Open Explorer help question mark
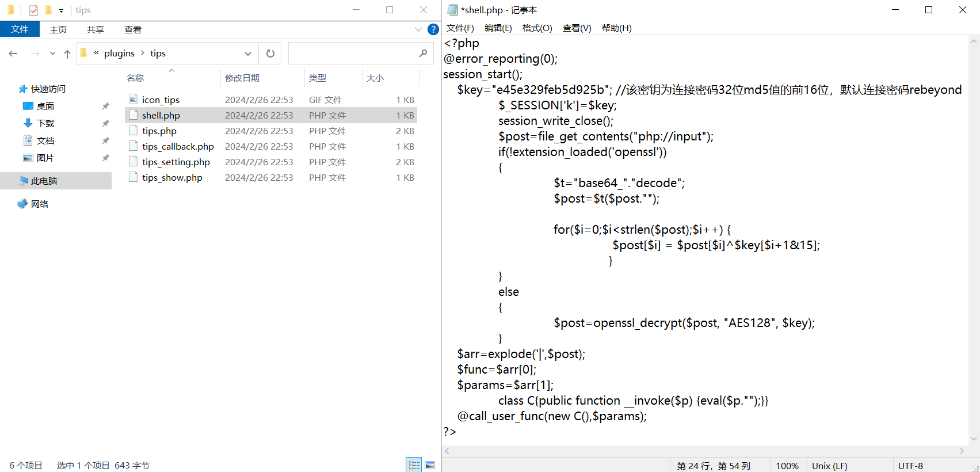This screenshot has width=980, height=472. point(433,29)
